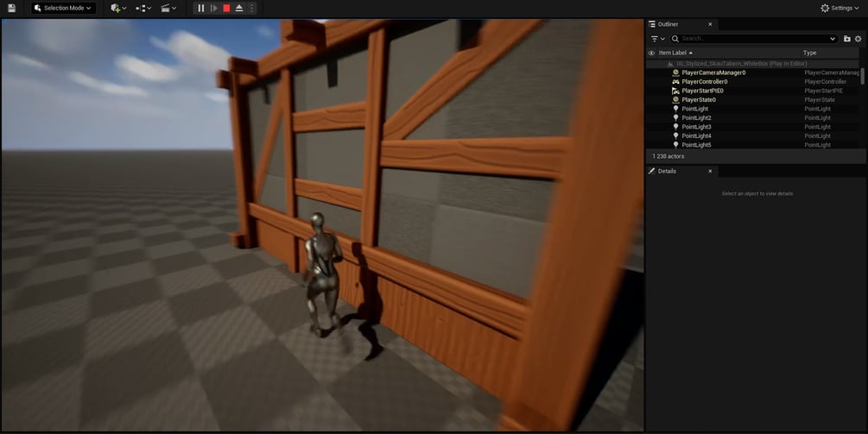The height and width of the screenshot is (434, 868).
Task: Expand the Outliner search history chevron
Action: tap(832, 39)
